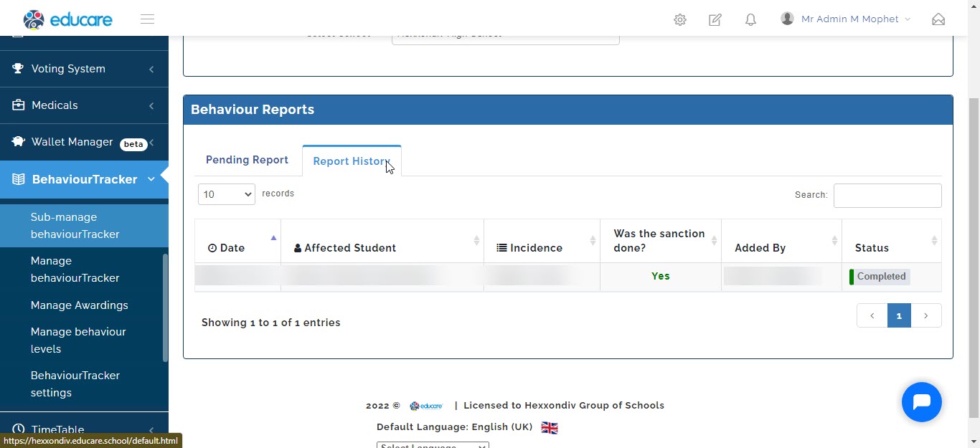This screenshot has height=448, width=980.
Task: Collapse the BehaviourTracker menu chevron
Action: 151,179
